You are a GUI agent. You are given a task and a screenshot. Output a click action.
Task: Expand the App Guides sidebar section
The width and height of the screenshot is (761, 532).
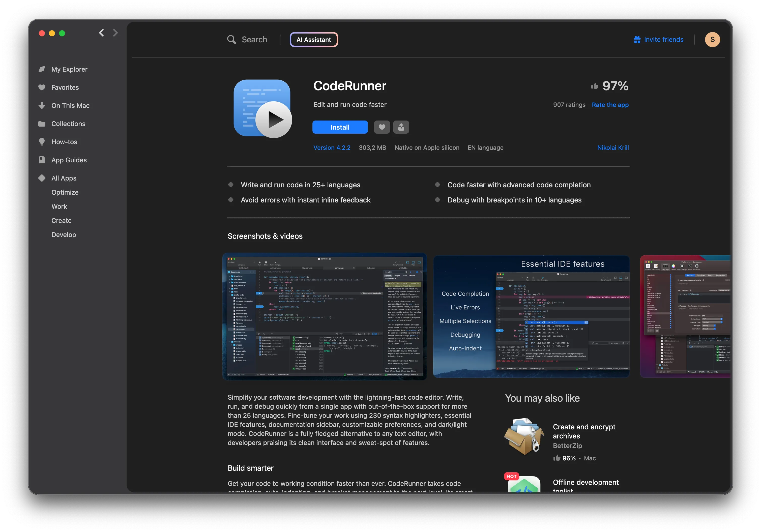pos(69,160)
